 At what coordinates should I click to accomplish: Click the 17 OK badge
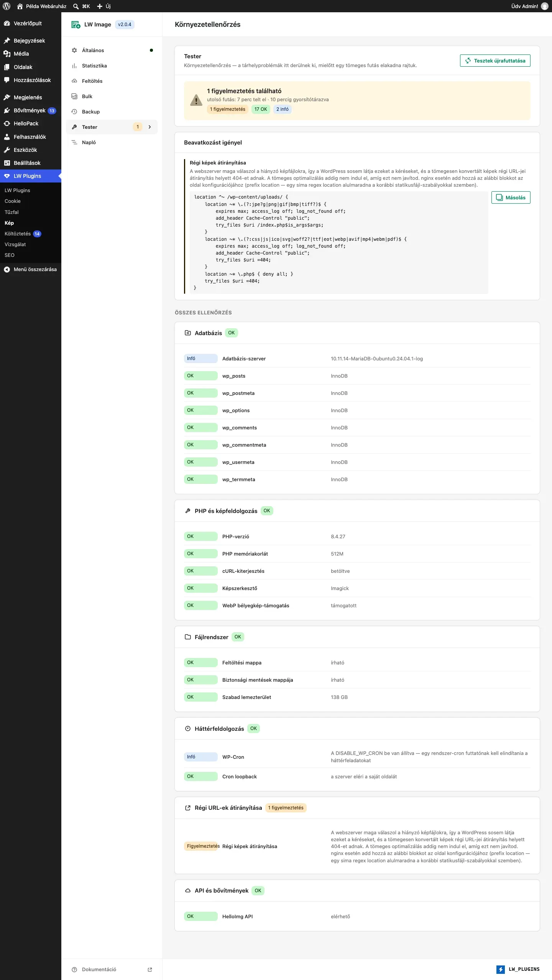(x=261, y=109)
